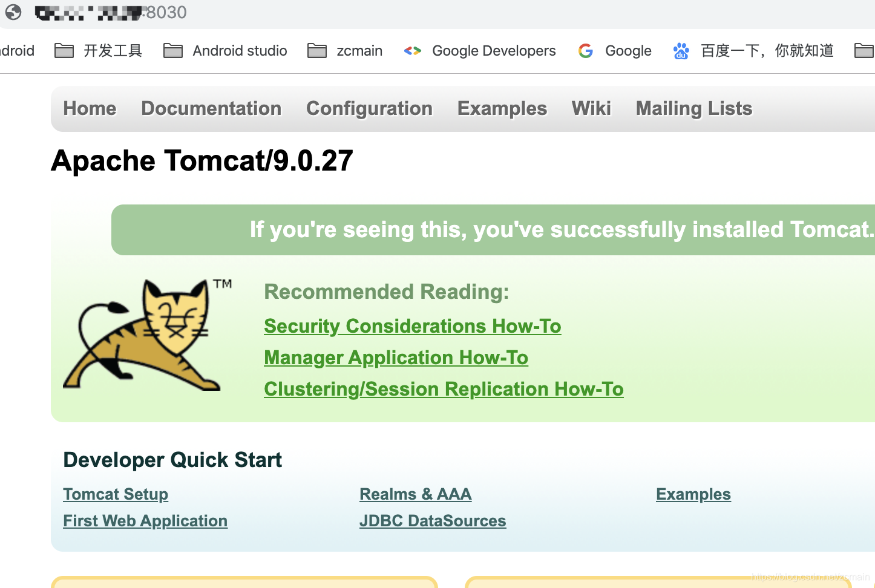The width and height of the screenshot is (875, 588).
Task: Click the Developer Quick Start heading
Action: [x=172, y=460]
